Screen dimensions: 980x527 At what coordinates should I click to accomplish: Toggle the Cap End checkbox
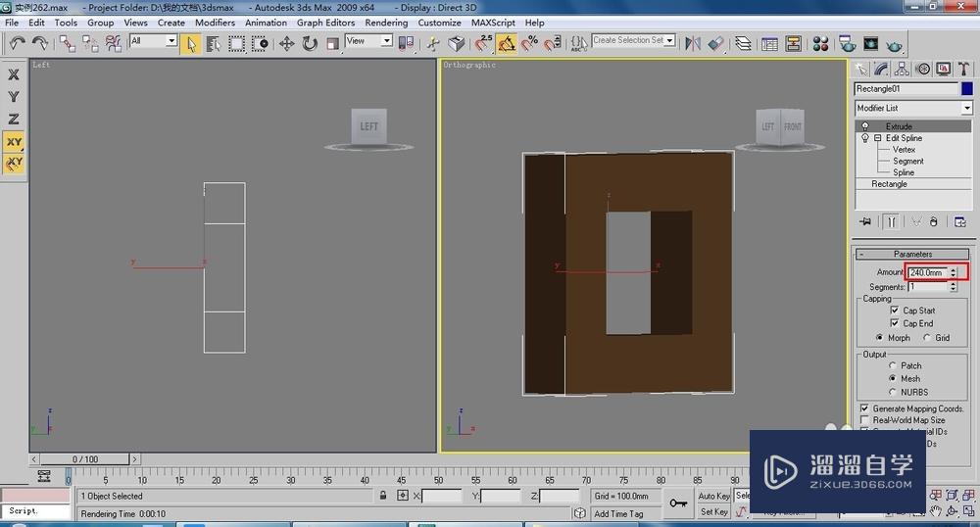pyautogui.click(x=894, y=323)
